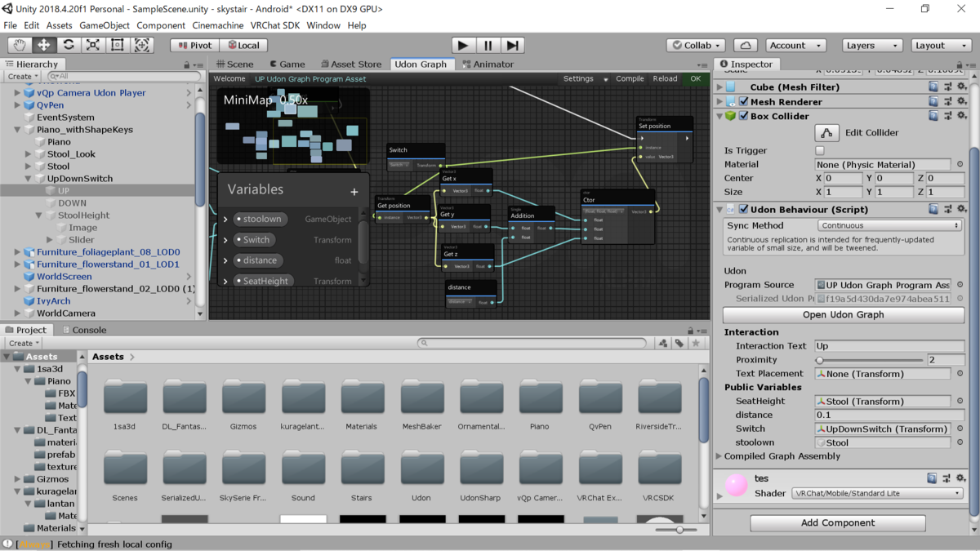The width and height of the screenshot is (980, 551).
Task: Open the Sync Method dropdown
Action: click(889, 225)
